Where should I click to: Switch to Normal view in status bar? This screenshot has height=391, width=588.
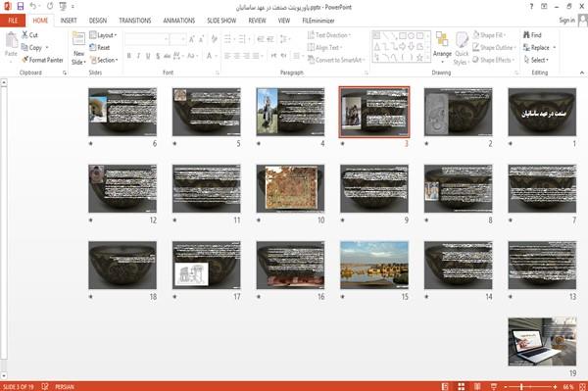tap(445, 386)
